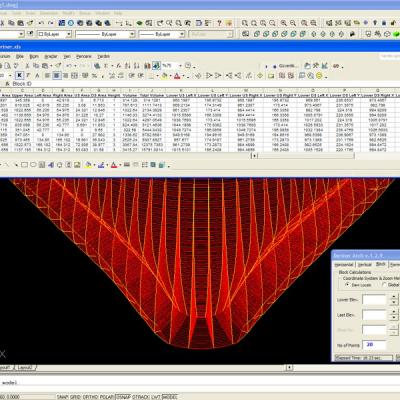The width and height of the screenshot is (400, 400).
Task: Click the red font color swatch in Excel
Action: [x=177, y=76]
